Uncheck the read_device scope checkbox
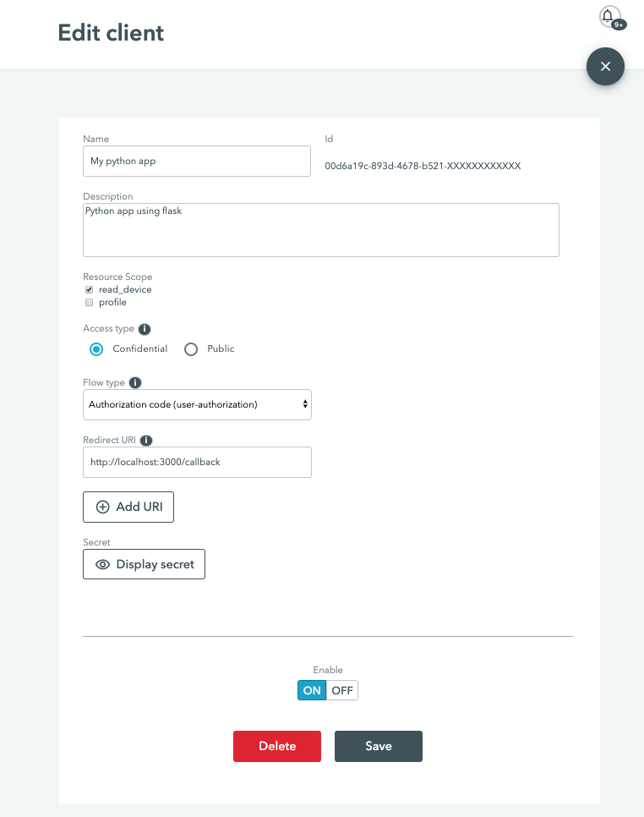The height and width of the screenshot is (817, 644). (89, 290)
